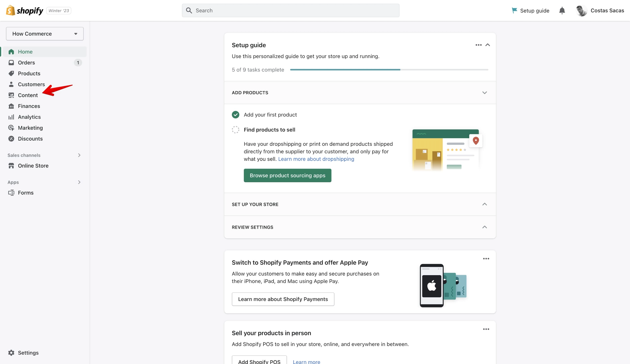Open the notifications bell
This screenshot has width=630, height=364.
pyautogui.click(x=562, y=10)
